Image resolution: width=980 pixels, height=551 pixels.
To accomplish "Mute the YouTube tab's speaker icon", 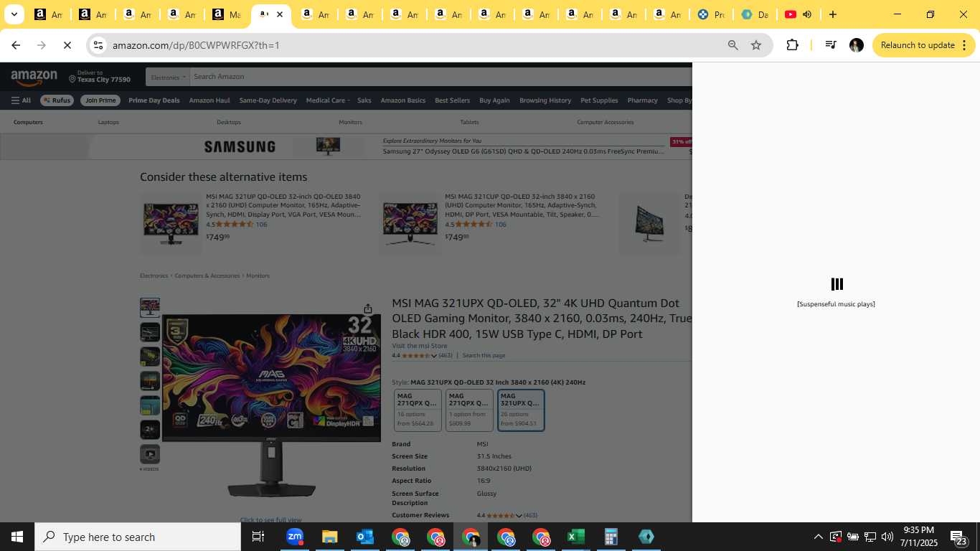I will 807,14.
